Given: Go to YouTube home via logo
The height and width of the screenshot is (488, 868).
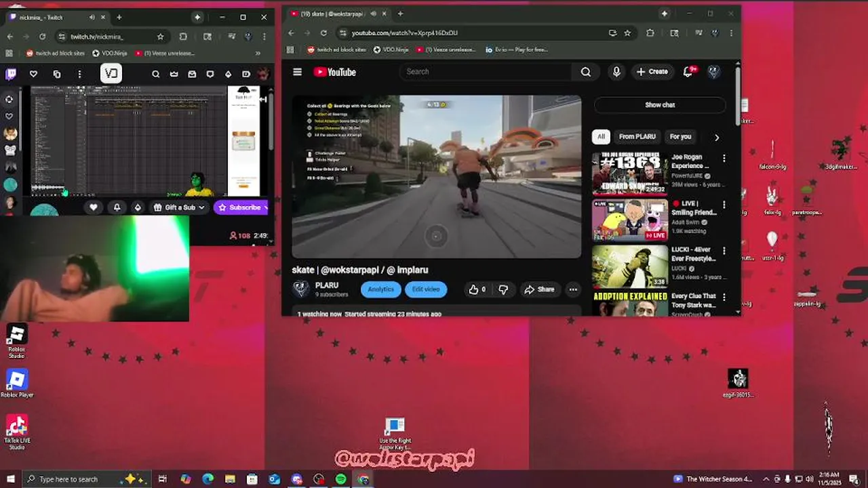Looking at the screenshot, I should pyautogui.click(x=335, y=72).
